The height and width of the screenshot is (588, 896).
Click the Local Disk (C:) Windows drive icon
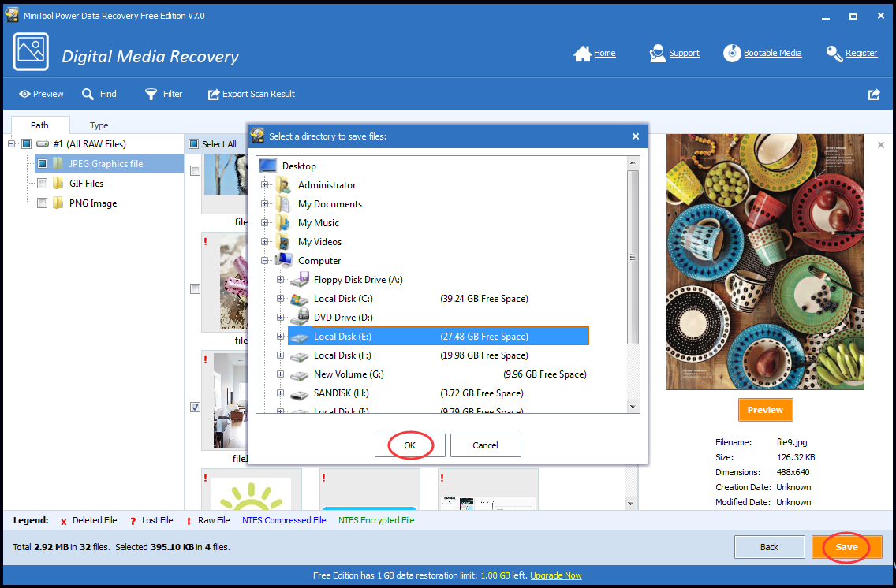[300, 299]
